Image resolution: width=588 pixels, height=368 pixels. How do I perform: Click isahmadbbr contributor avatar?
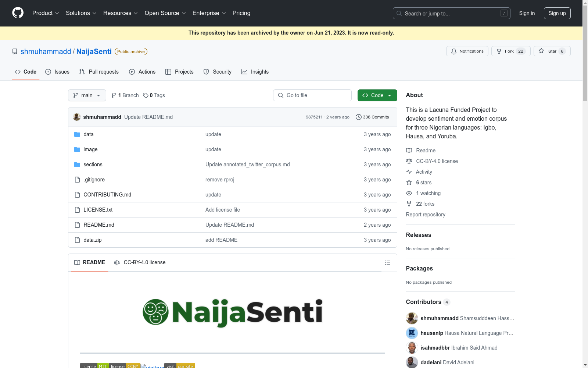click(x=412, y=348)
